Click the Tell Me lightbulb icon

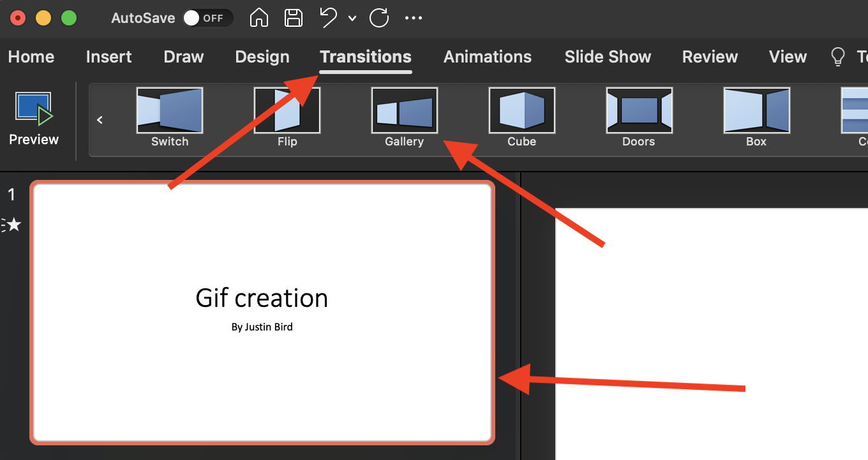click(837, 56)
